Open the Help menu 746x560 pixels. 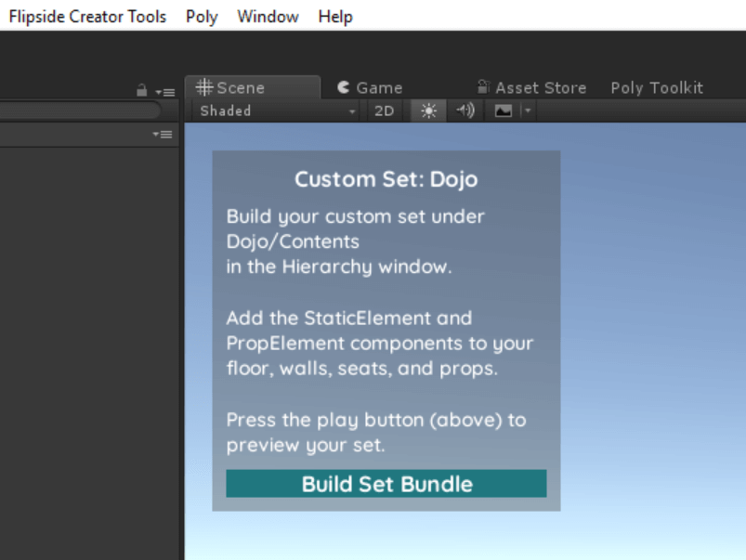(335, 17)
